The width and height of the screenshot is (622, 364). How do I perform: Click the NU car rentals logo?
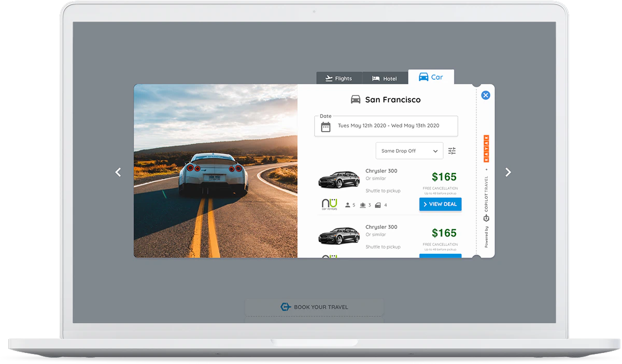329,204
